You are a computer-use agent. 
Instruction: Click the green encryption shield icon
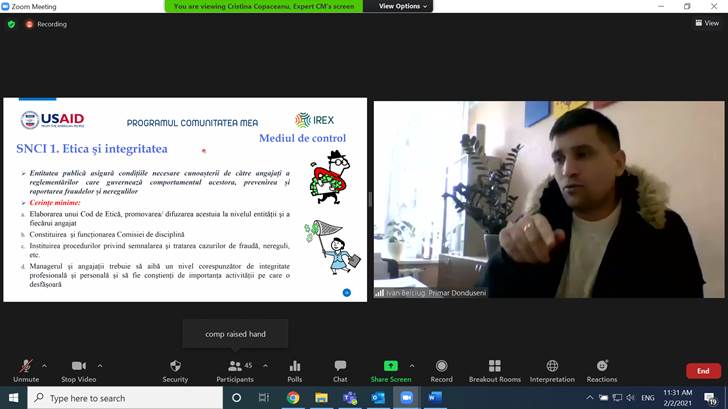[x=11, y=24]
